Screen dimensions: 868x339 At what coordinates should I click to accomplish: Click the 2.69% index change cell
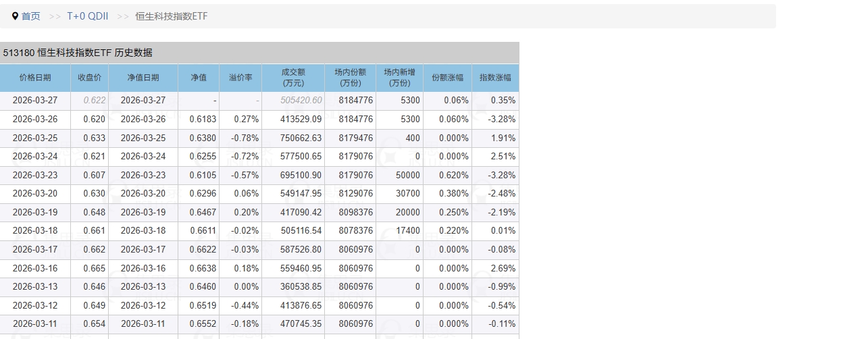point(503,268)
